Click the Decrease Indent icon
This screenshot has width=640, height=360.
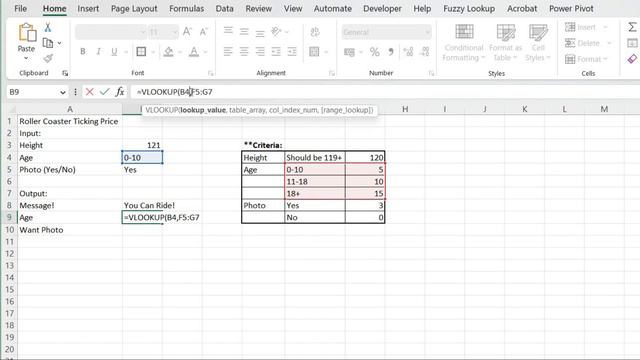point(276,51)
